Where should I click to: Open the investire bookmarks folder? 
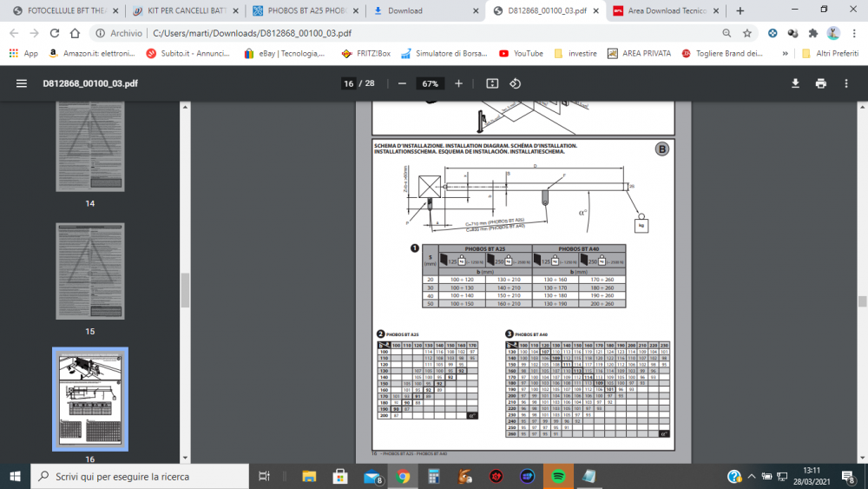575,53
